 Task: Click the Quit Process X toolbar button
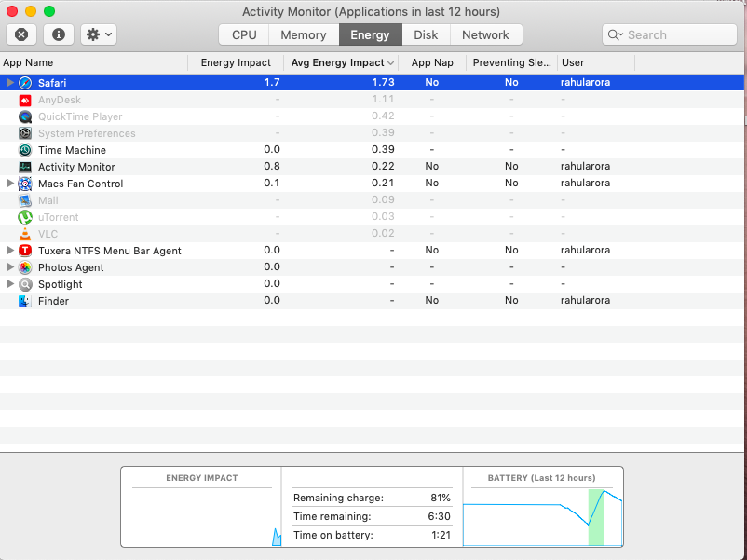(21, 34)
